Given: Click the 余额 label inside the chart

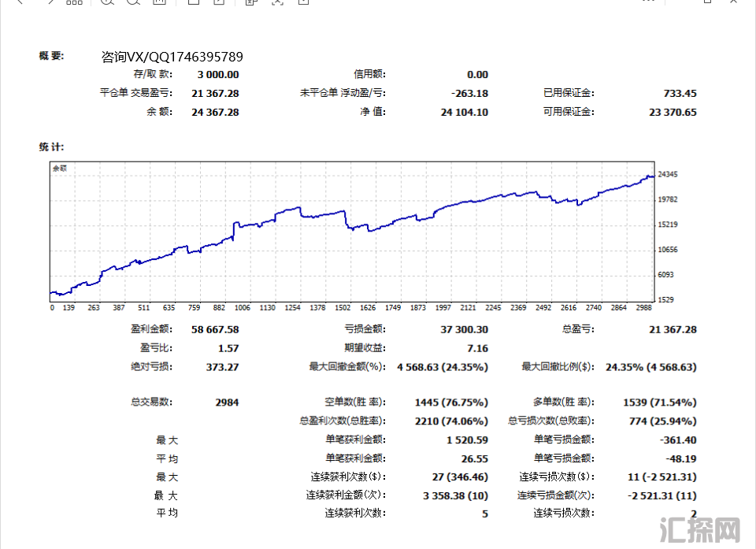Looking at the screenshot, I should pos(60,168).
